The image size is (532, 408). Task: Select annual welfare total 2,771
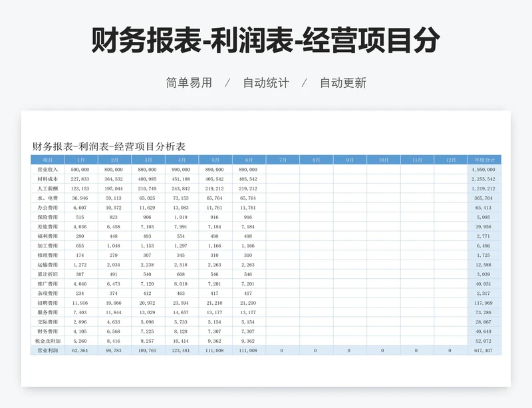tap(483, 236)
